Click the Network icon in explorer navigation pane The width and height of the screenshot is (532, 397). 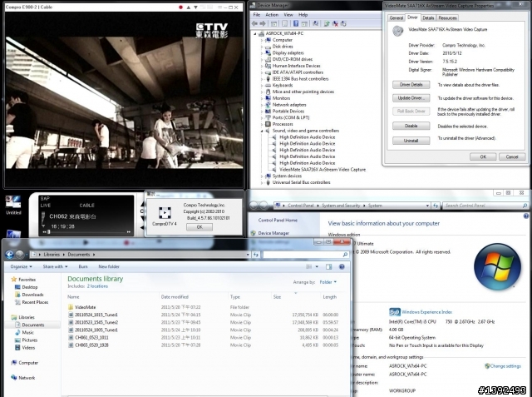(14, 377)
